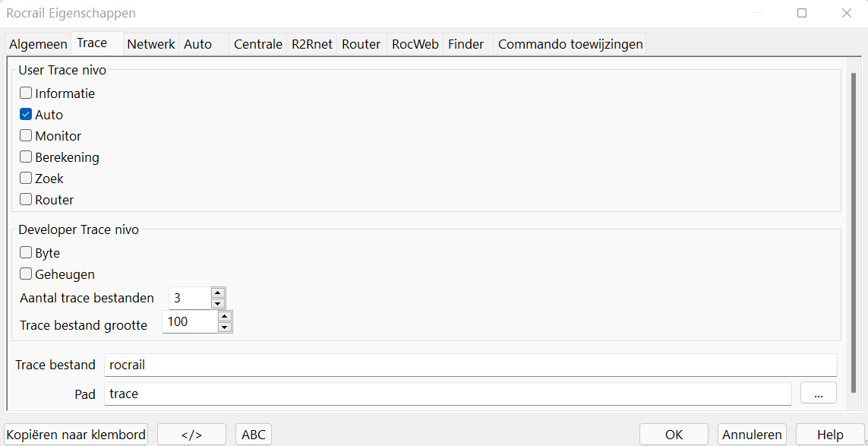The height and width of the screenshot is (446, 868).
Task: Increase Trace bestand grootte with up arrow
Action: pos(224,316)
